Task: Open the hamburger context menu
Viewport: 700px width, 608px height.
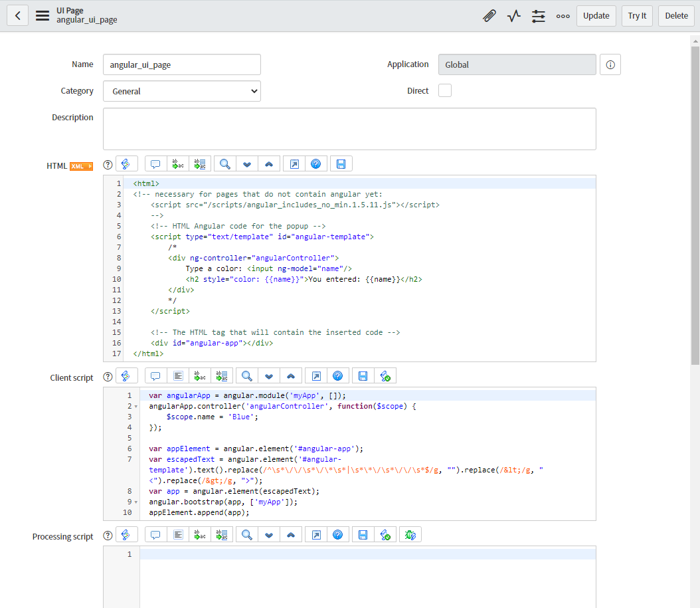Action: (x=41, y=15)
